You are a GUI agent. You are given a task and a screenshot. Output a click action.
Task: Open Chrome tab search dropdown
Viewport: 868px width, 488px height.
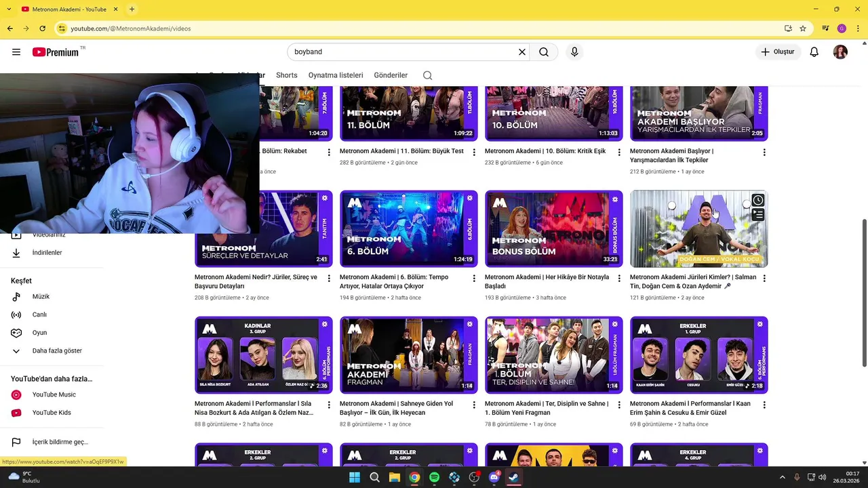point(9,9)
